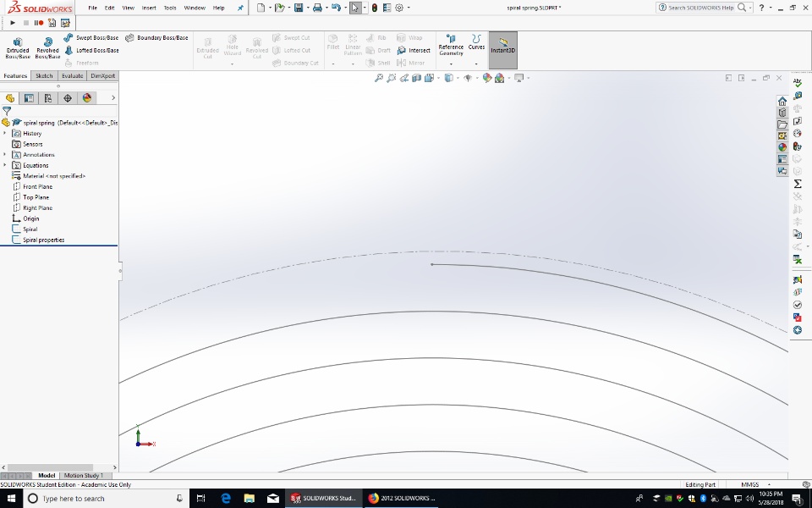Open View Orientation dropdown arrow

[438, 78]
